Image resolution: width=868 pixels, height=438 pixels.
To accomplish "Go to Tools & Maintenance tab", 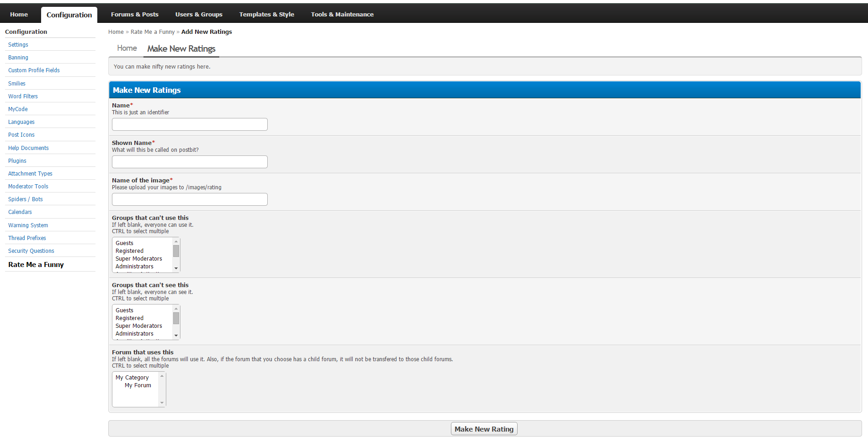I will click(342, 14).
